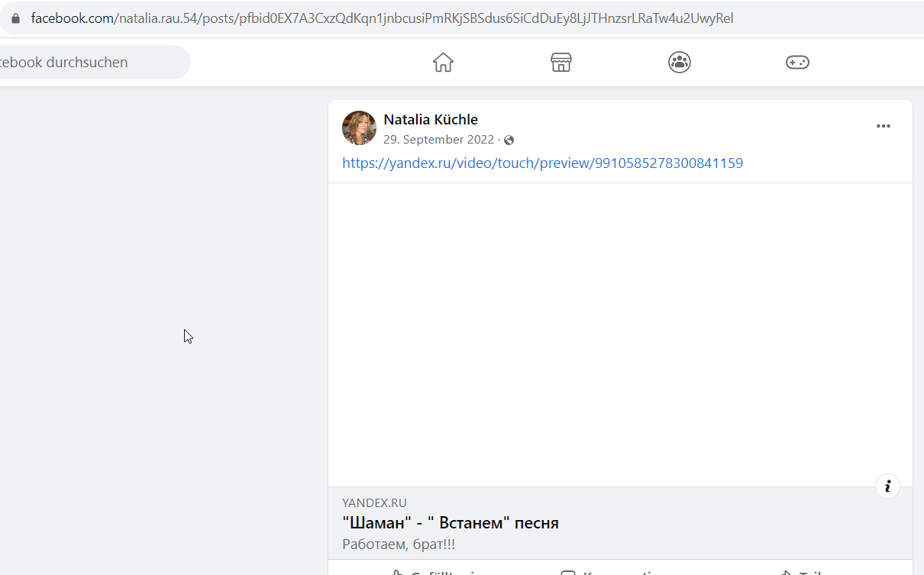
Task: Open the Marketplace storefront icon
Action: 561,63
